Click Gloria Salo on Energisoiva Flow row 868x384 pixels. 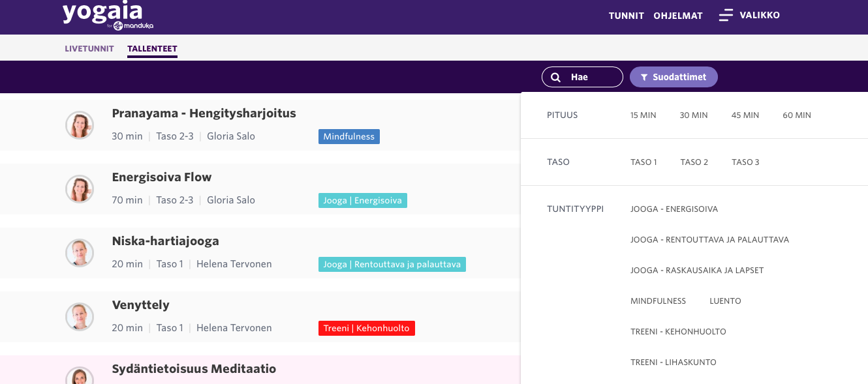pyautogui.click(x=231, y=200)
